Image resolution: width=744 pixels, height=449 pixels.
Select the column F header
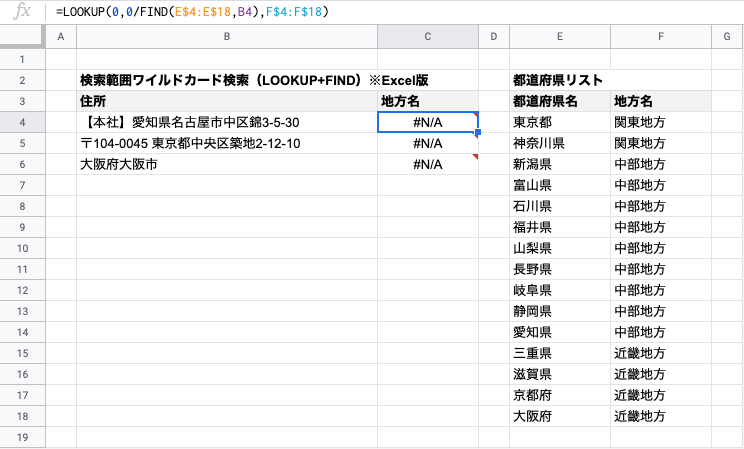[x=660, y=37]
